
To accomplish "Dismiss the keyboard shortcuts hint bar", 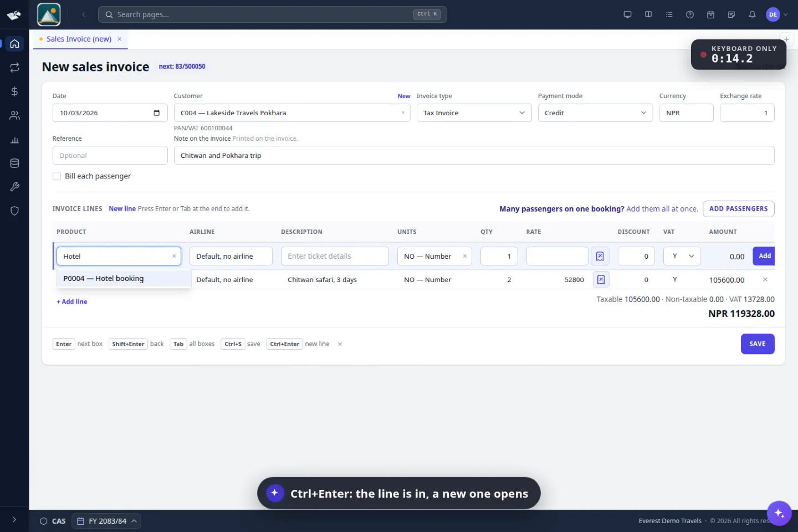I will (x=340, y=344).
